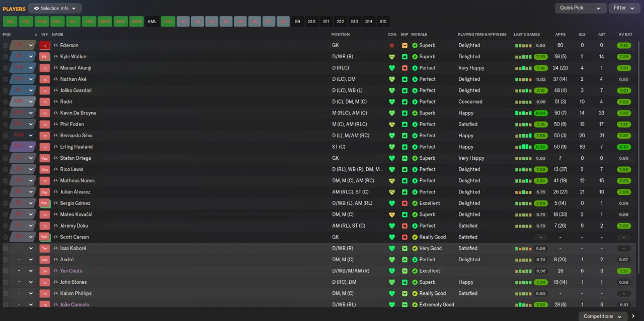Viewport: 644px width, 321px height.
Task: Click Rodri's Perfect morale arrow icon
Action: click(415, 102)
